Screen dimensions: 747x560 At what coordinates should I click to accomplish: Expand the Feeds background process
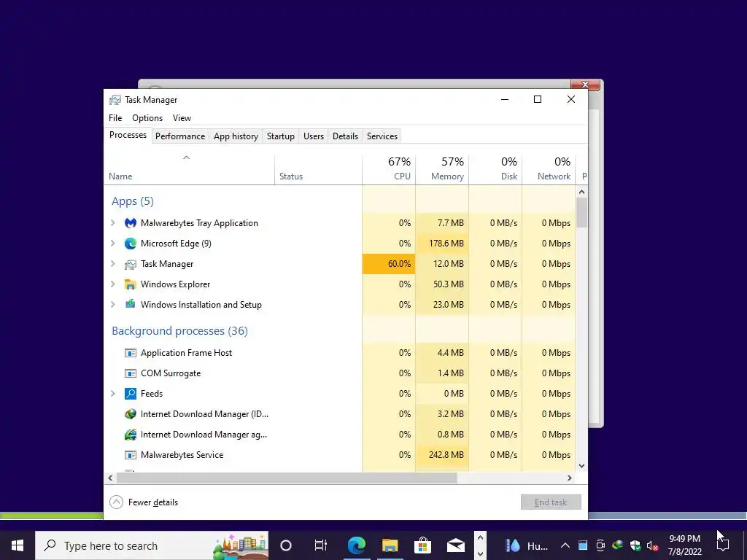tap(113, 393)
